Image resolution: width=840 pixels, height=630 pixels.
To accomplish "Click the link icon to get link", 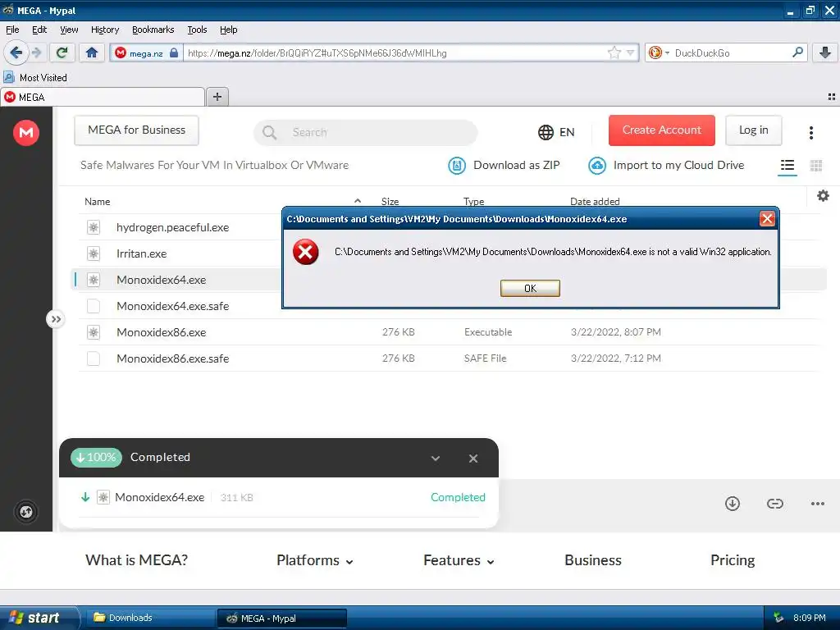I will (x=774, y=504).
